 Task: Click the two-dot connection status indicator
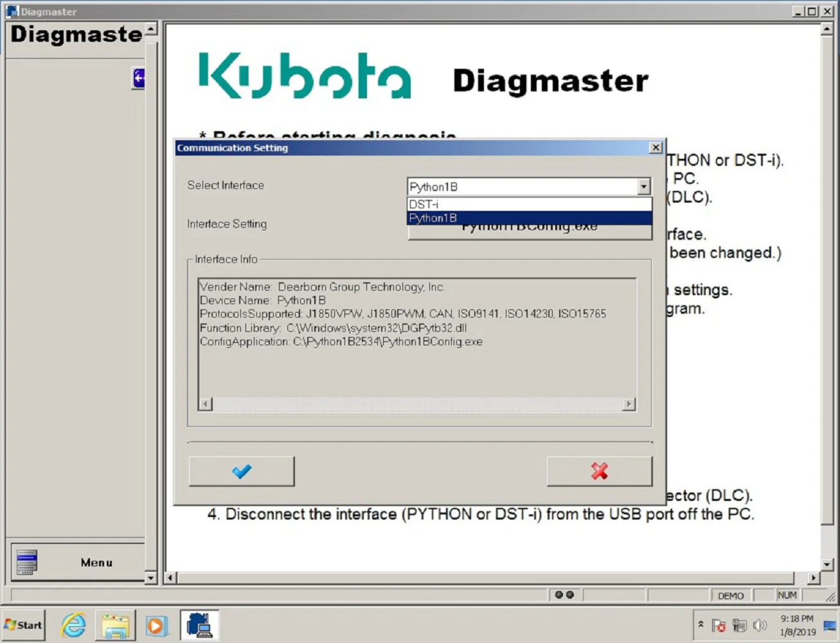click(x=564, y=595)
